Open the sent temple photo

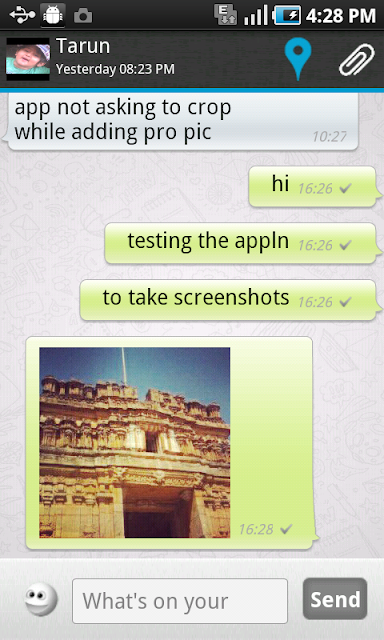(135, 442)
